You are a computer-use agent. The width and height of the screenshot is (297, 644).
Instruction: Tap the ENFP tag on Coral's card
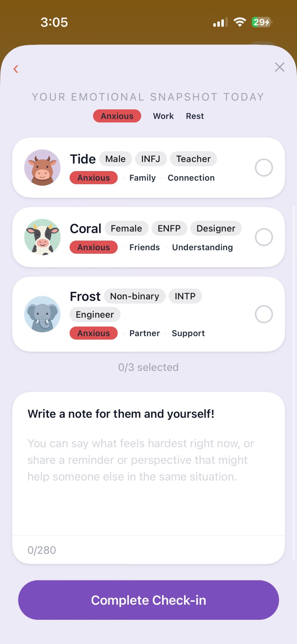tap(169, 228)
